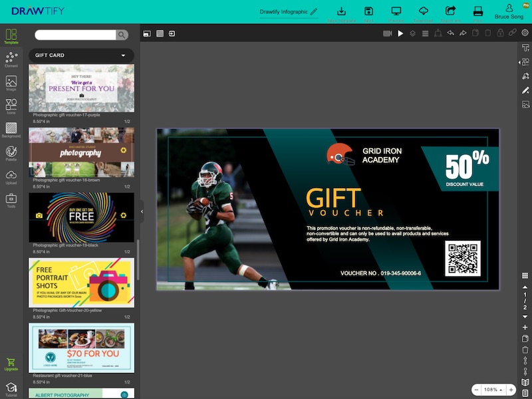This screenshot has width=532, height=399.
Task: Open the book pages icon on right
Action: [x=525, y=382]
